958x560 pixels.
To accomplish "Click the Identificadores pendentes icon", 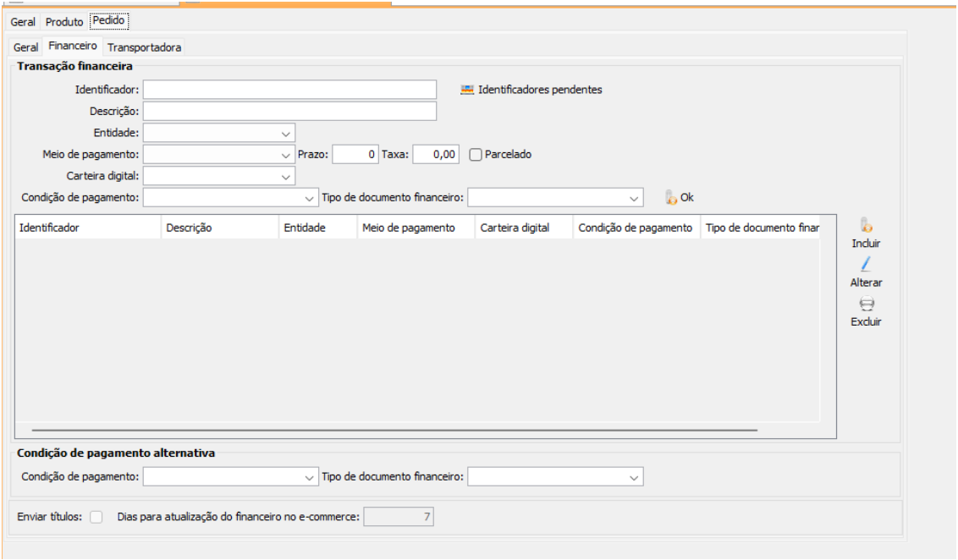I will point(467,90).
